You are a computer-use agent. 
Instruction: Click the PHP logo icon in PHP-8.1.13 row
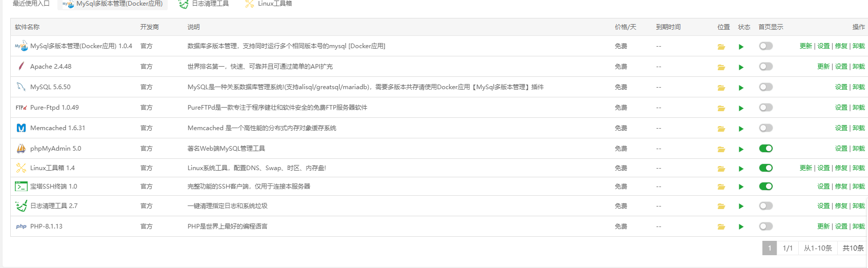click(21, 226)
